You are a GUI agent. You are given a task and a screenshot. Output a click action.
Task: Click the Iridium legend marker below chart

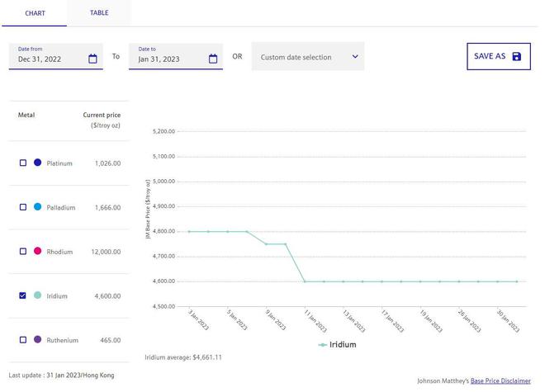coord(323,345)
